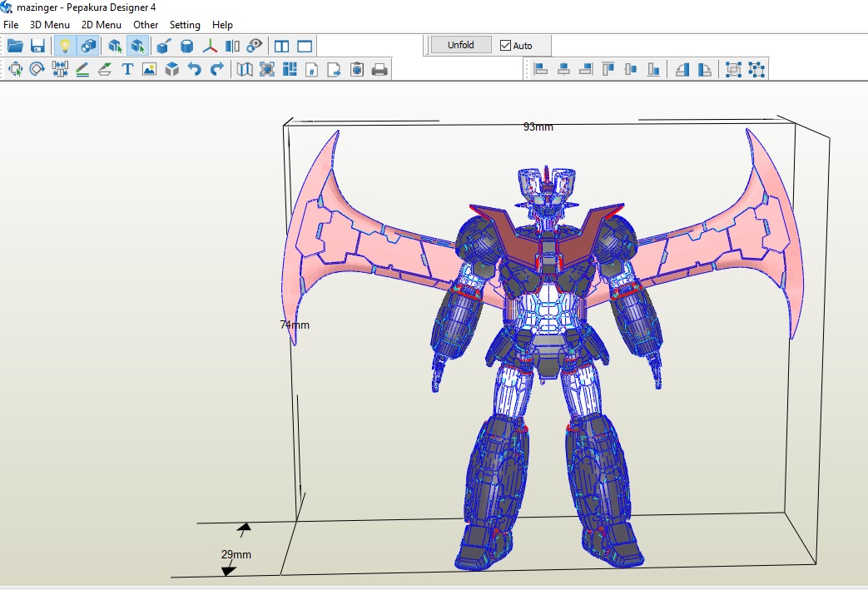Image resolution: width=868 pixels, height=590 pixels.
Task: Align parts left
Action: 541,69
